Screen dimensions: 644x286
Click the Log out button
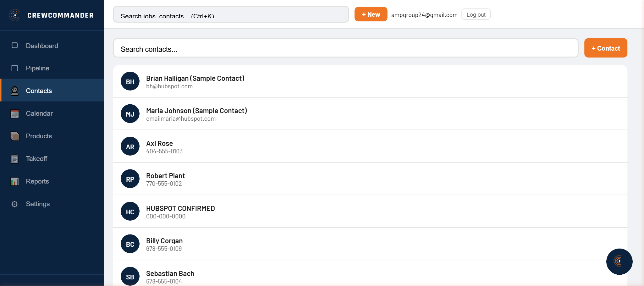476,14
